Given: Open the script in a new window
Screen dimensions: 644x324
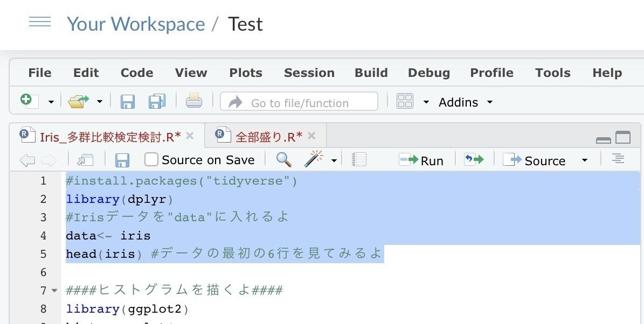Looking at the screenshot, I should click(x=86, y=159).
